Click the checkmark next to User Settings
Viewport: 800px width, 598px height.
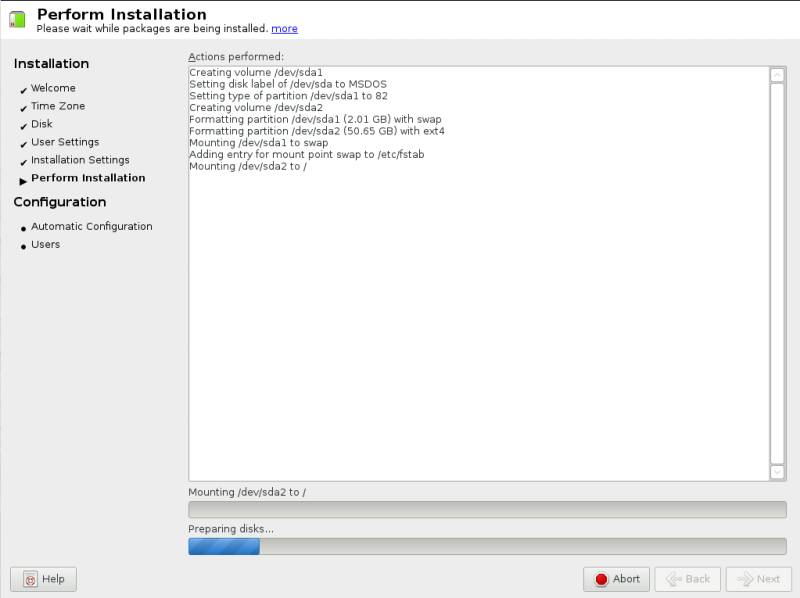point(23,144)
